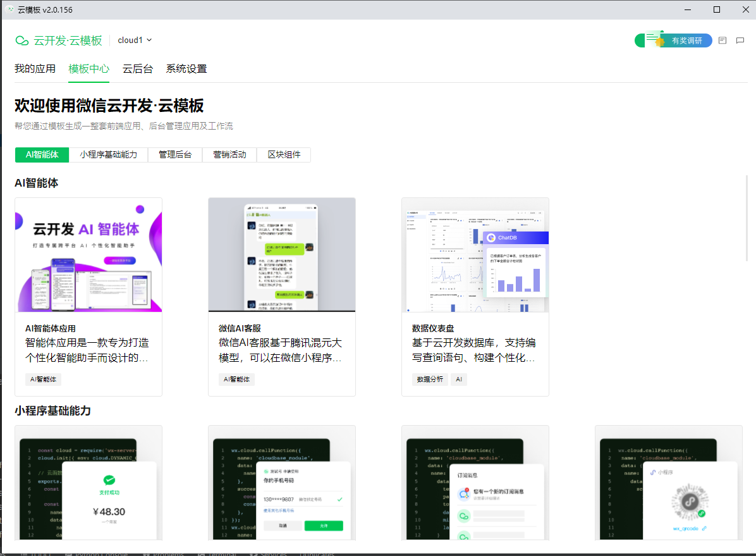Open the payment ¥48.30 template thumbnail
The width and height of the screenshot is (756, 556).
click(x=88, y=483)
